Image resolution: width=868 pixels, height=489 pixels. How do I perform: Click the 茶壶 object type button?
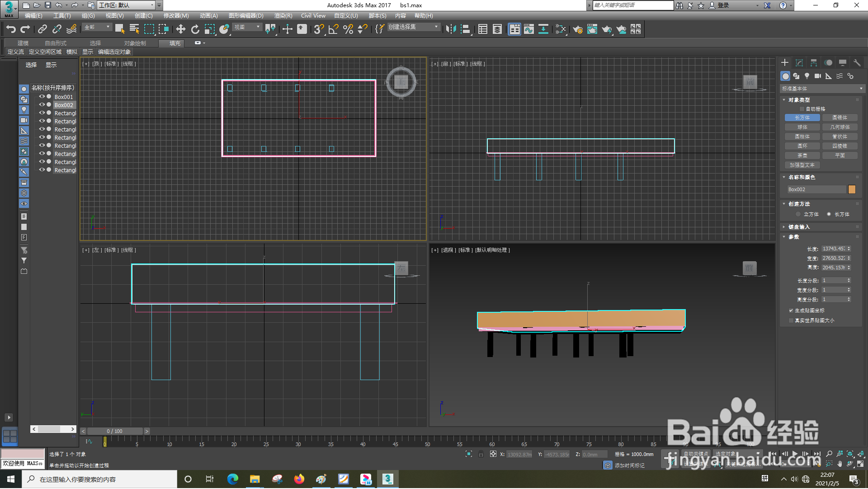click(x=802, y=155)
